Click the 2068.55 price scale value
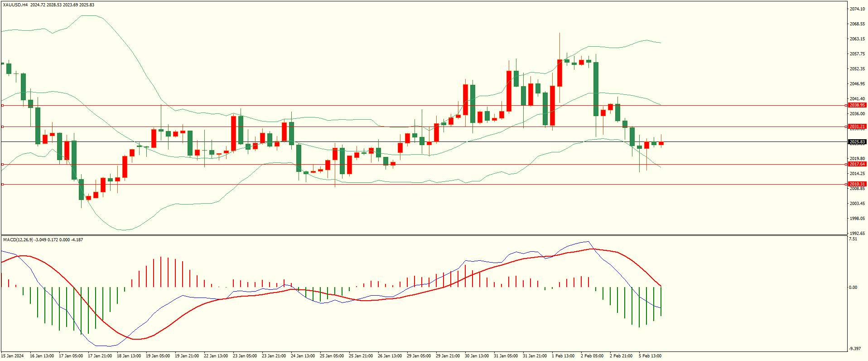This screenshot has height=361, width=868. click(x=858, y=24)
